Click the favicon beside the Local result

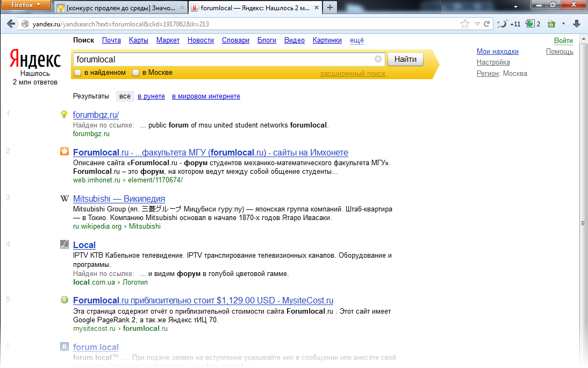point(64,244)
